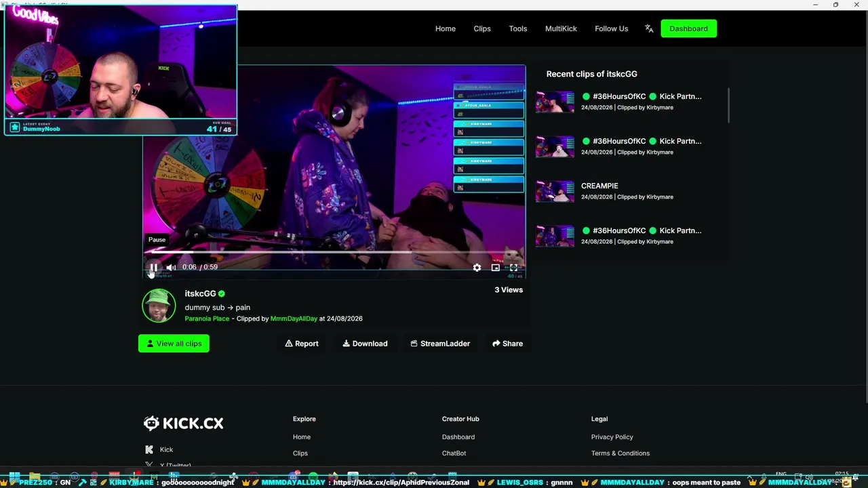Open clipper MmmDayAllDay's profile link

pos(294,319)
